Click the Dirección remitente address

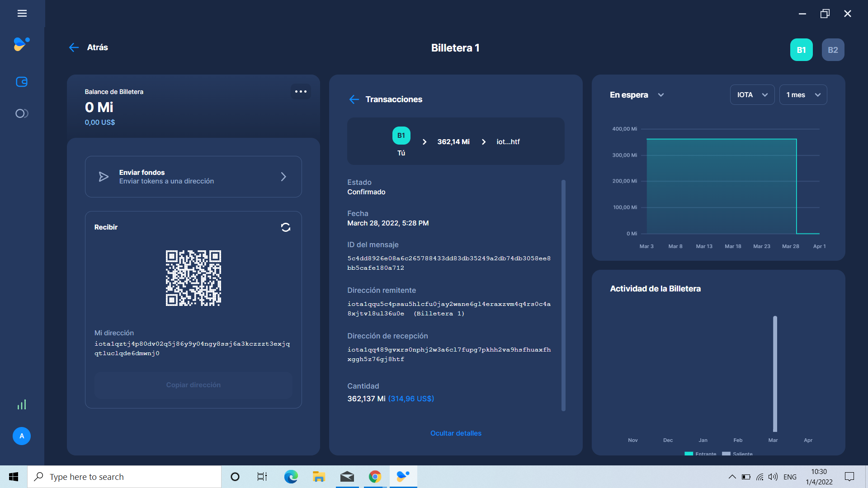click(x=448, y=309)
